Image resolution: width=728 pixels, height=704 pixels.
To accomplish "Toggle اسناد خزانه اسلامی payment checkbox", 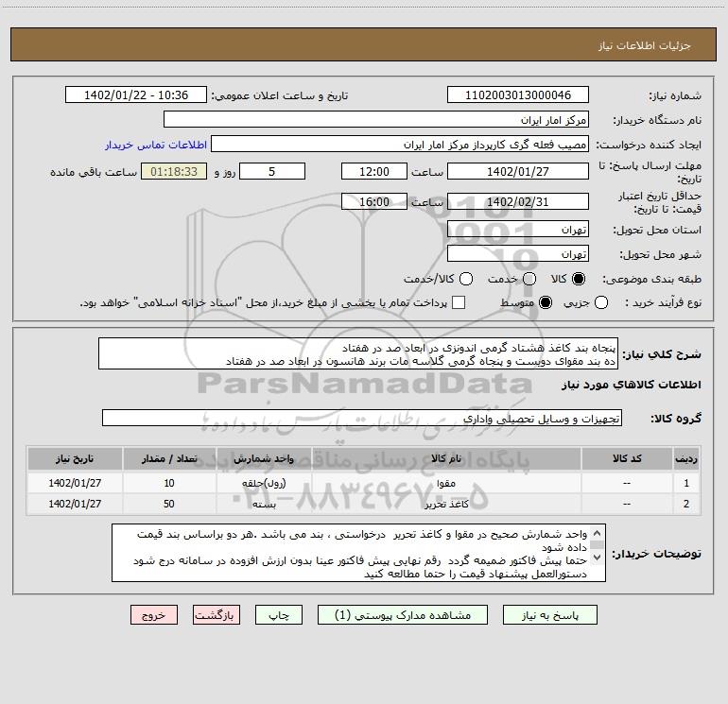I will tap(459, 302).
